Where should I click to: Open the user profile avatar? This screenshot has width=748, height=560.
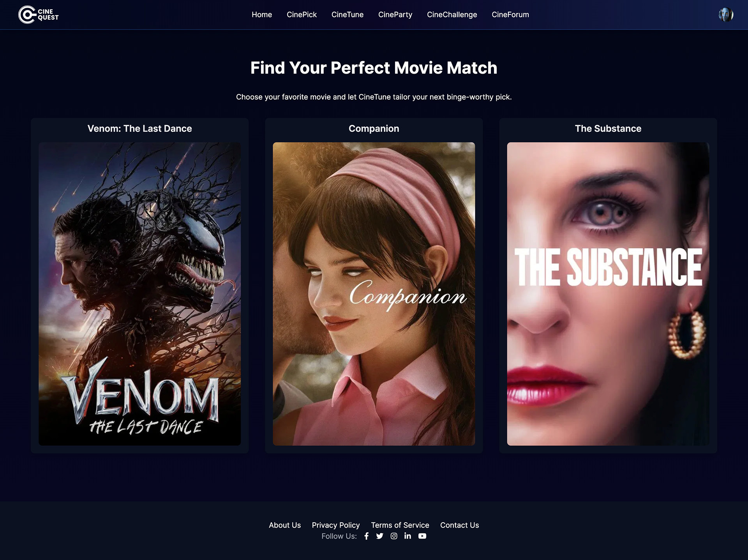pyautogui.click(x=726, y=15)
